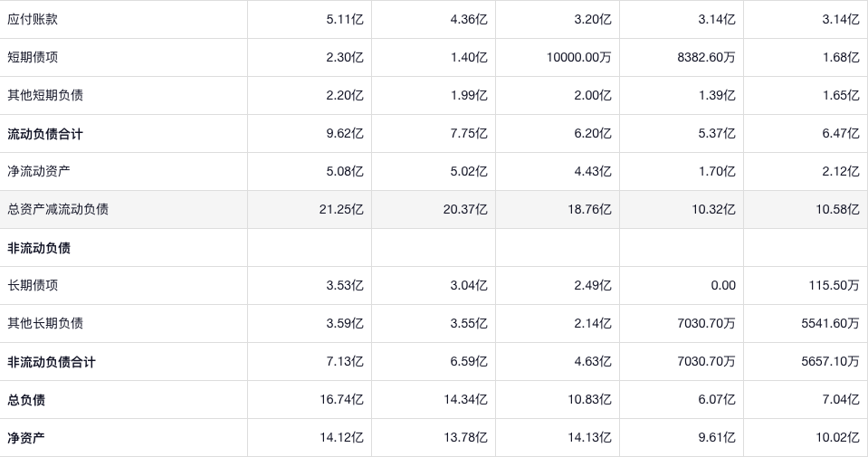The image size is (868, 457).
Task: Click the 应付账款 row label
Action: coord(33,19)
